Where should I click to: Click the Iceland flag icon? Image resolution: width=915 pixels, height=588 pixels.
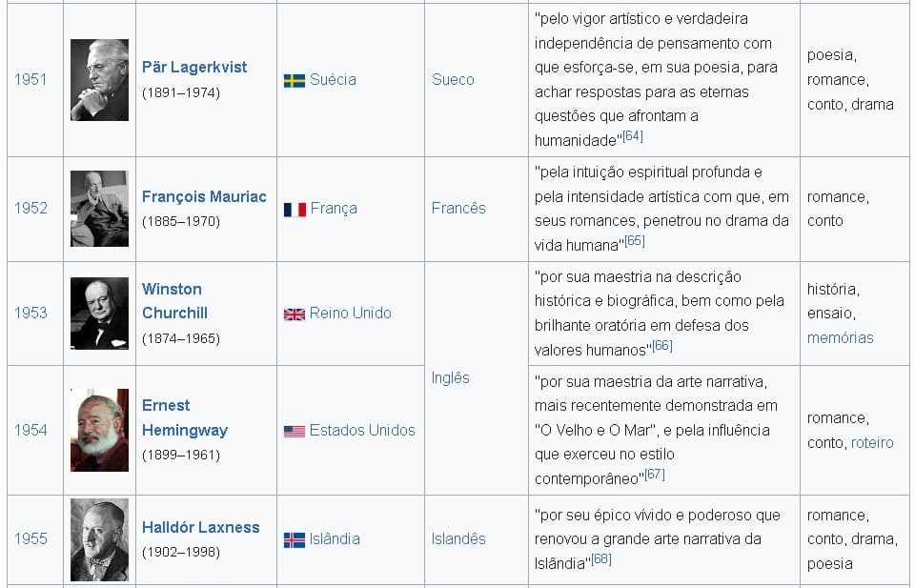[x=295, y=539]
